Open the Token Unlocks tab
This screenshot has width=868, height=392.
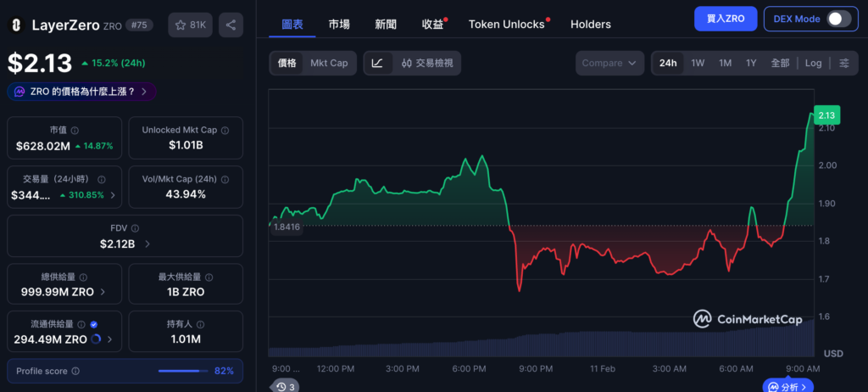point(507,25)
